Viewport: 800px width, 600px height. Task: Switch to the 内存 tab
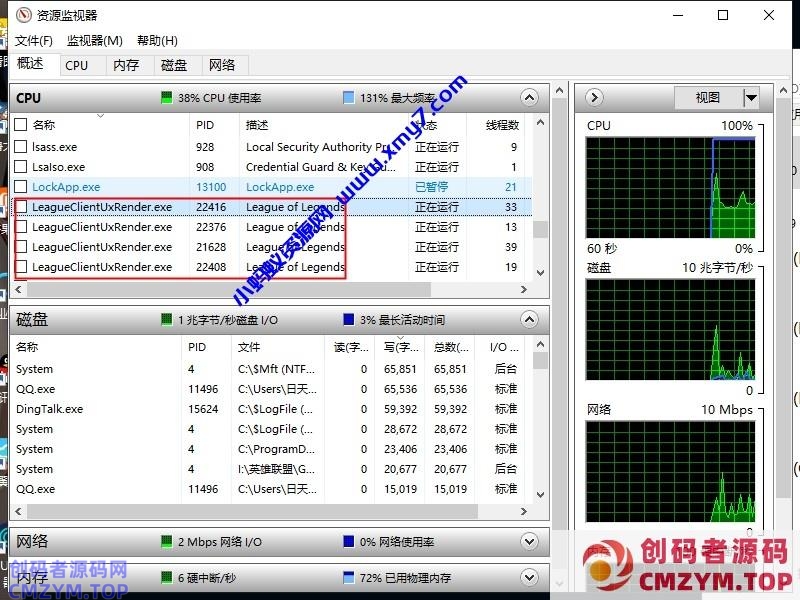(x=126, y=65)
